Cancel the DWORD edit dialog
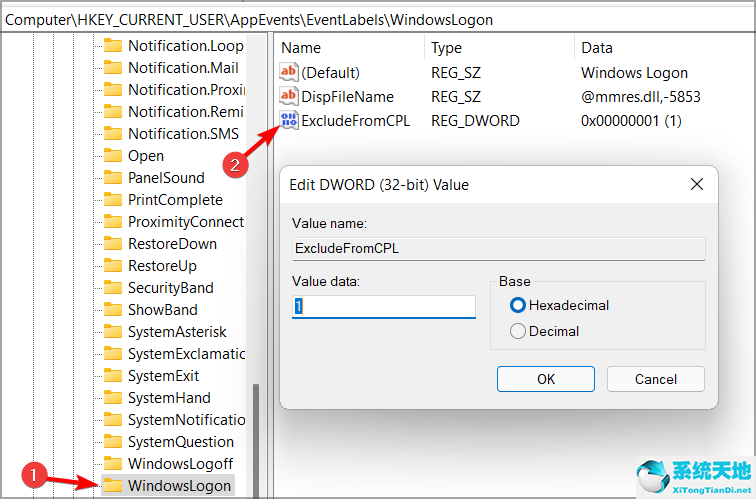This screenshot has width=756, height=499. coord(656,379)
